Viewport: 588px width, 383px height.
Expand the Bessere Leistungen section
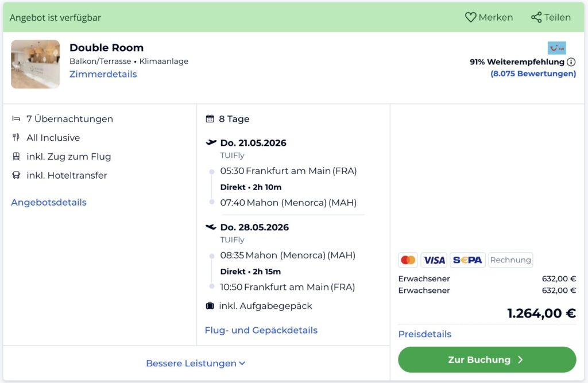tap(196, 363)
